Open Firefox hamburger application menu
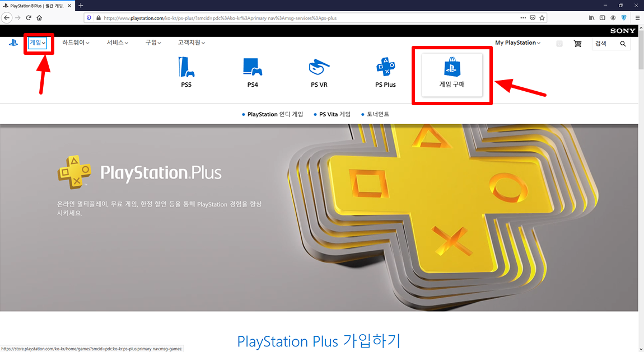Image resolution: width=644 pixels, height=352 pixels. click(637, 18)
